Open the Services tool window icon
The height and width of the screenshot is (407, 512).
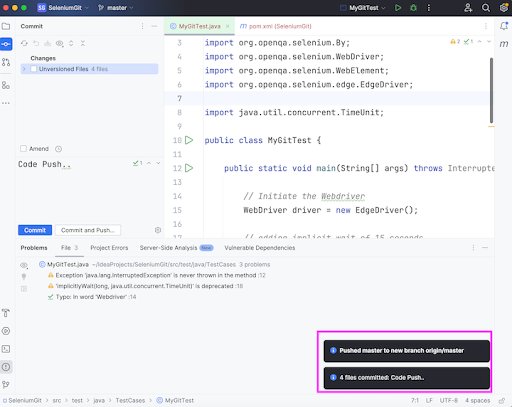[x=6, y=331]
